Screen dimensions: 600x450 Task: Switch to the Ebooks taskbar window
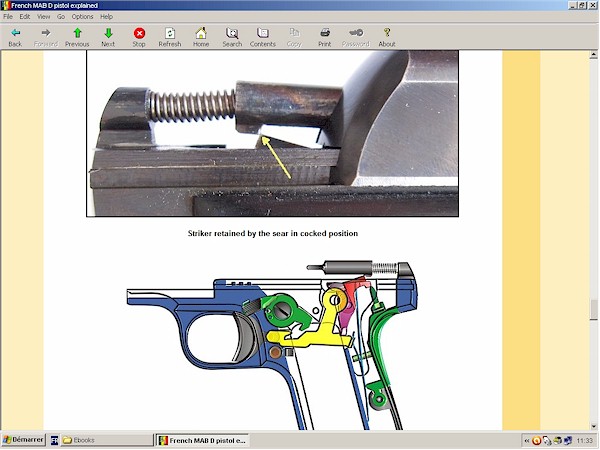106,440
